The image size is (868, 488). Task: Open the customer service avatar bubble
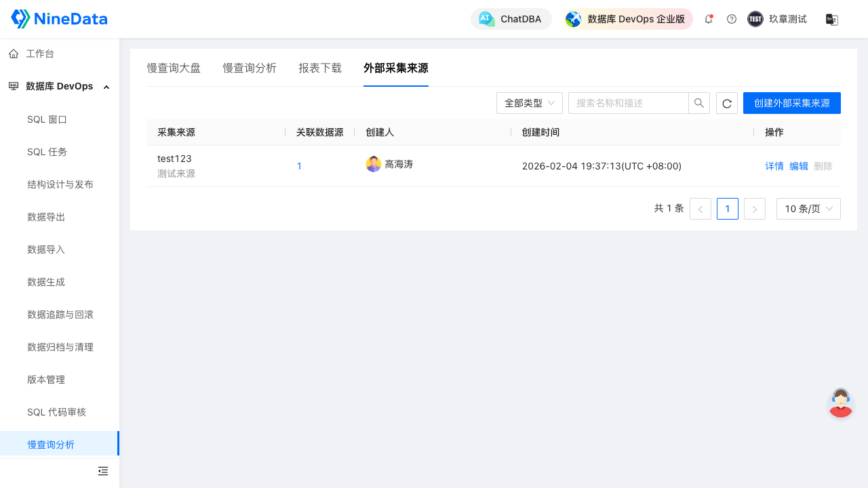840,403
